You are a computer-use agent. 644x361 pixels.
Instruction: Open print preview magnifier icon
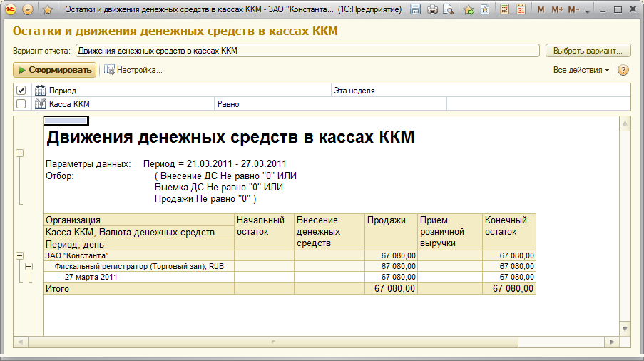coord(448,9)
